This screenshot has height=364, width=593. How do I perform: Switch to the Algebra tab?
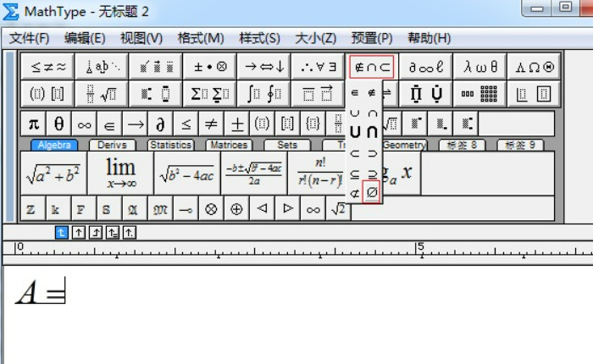tap(54, 145)
